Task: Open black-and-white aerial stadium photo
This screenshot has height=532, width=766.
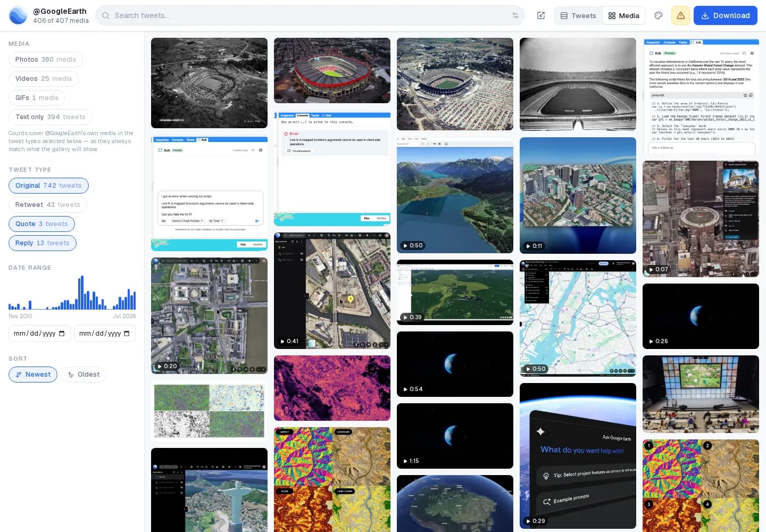Action: tap(209, 83)
